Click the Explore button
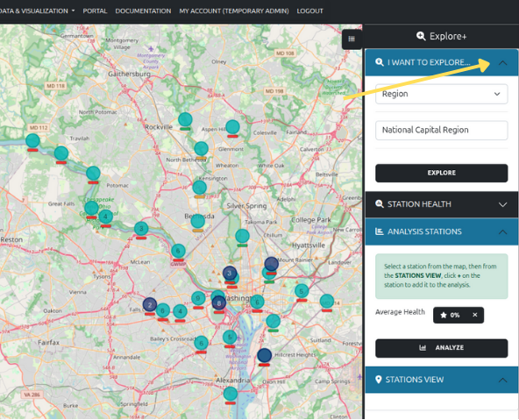 coord(442,173)
